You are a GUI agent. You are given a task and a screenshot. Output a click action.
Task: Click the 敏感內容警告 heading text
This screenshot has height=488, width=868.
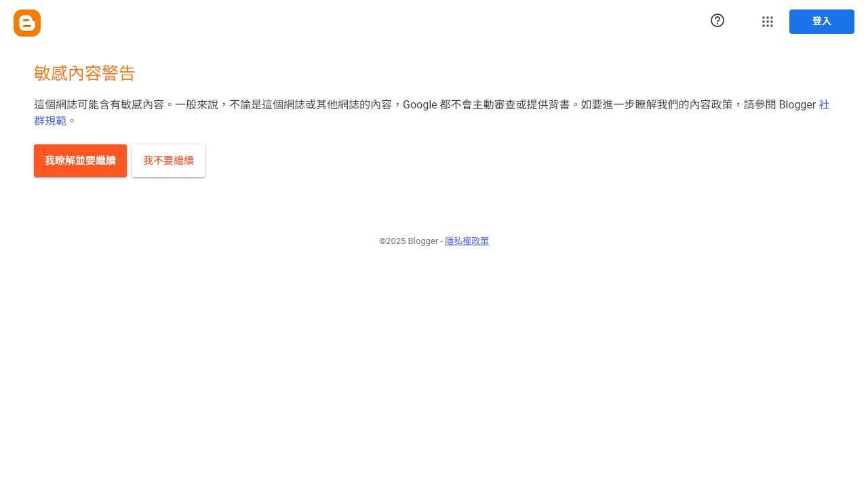(85, 73)
